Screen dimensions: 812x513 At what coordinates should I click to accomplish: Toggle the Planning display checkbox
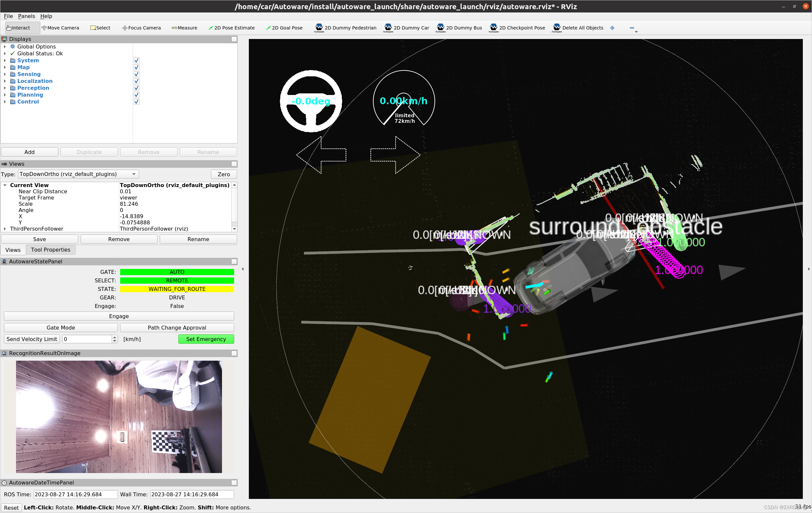pos(136,95)
